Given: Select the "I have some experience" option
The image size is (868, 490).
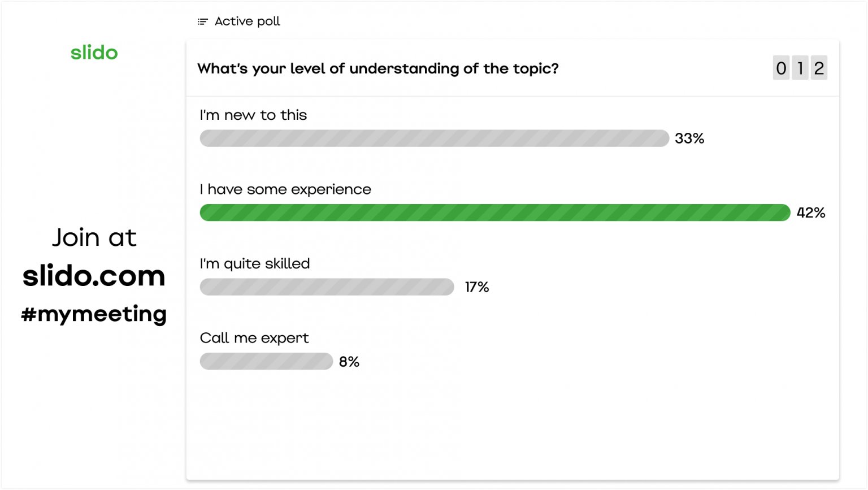Looking at the screenshot, I should [x=285, y=189].
